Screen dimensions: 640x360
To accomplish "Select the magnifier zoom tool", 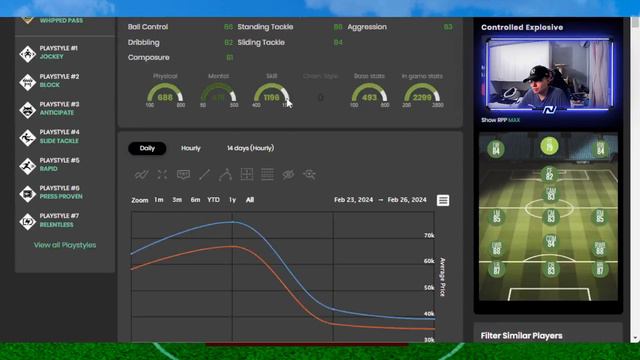I will click(x=309, y=175).
